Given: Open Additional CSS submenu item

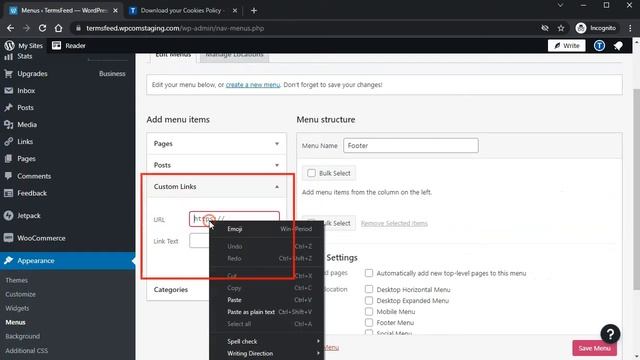Looking at the screenshot, I should (27, 351).
